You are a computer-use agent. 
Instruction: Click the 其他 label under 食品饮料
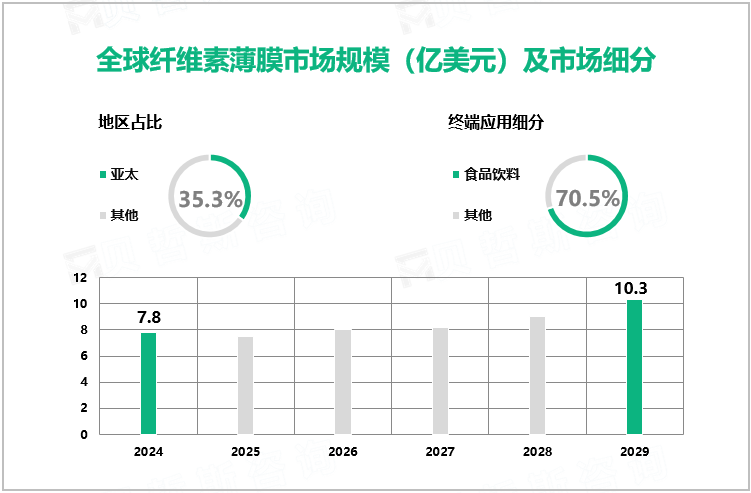pos(478,216)
